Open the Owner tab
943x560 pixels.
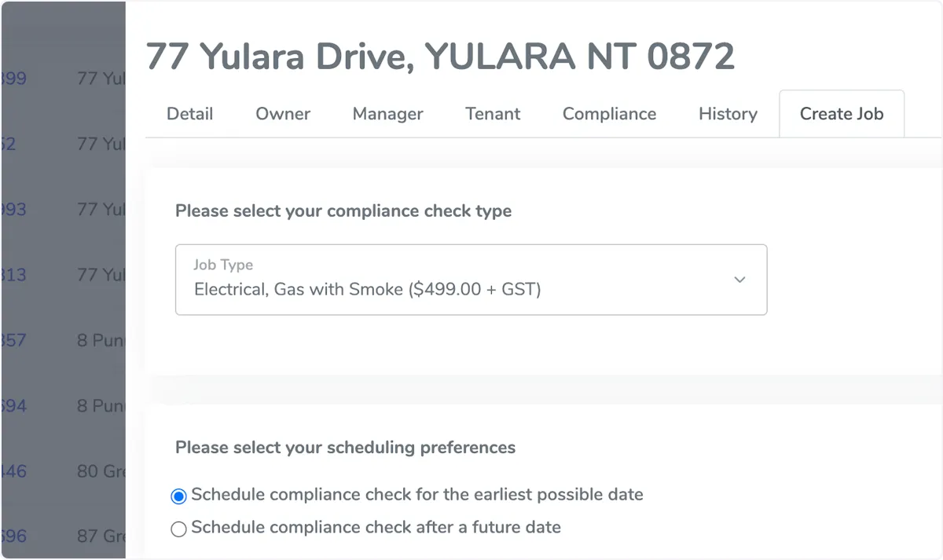(283, 114)
